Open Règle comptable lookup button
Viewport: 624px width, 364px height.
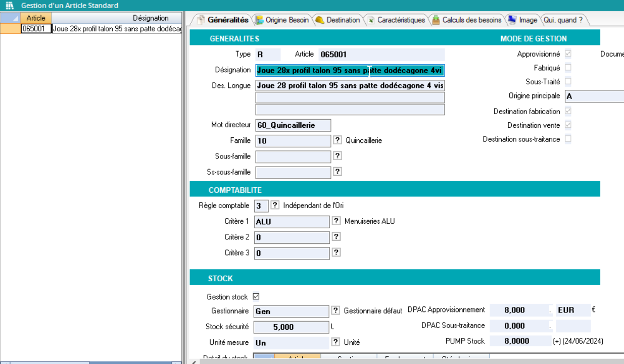coord(275,205)
